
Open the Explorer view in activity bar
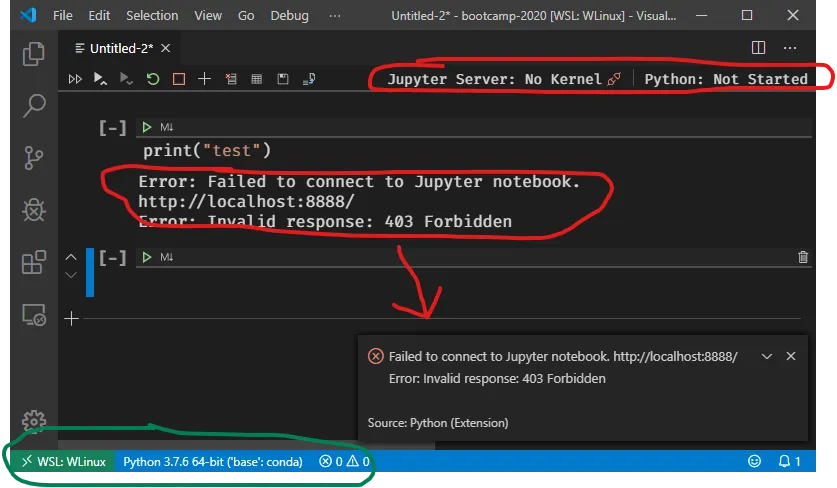[x=34, y=54]
